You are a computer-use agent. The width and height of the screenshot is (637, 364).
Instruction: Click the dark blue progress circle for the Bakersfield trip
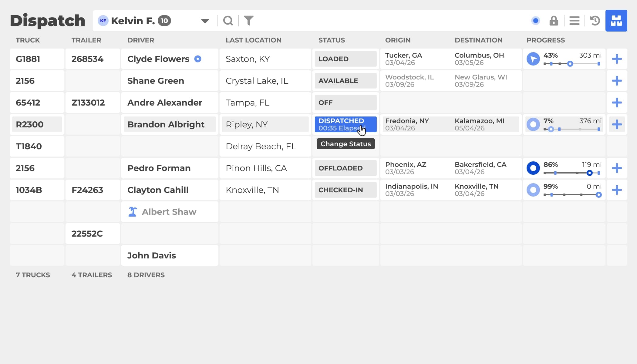533,168
